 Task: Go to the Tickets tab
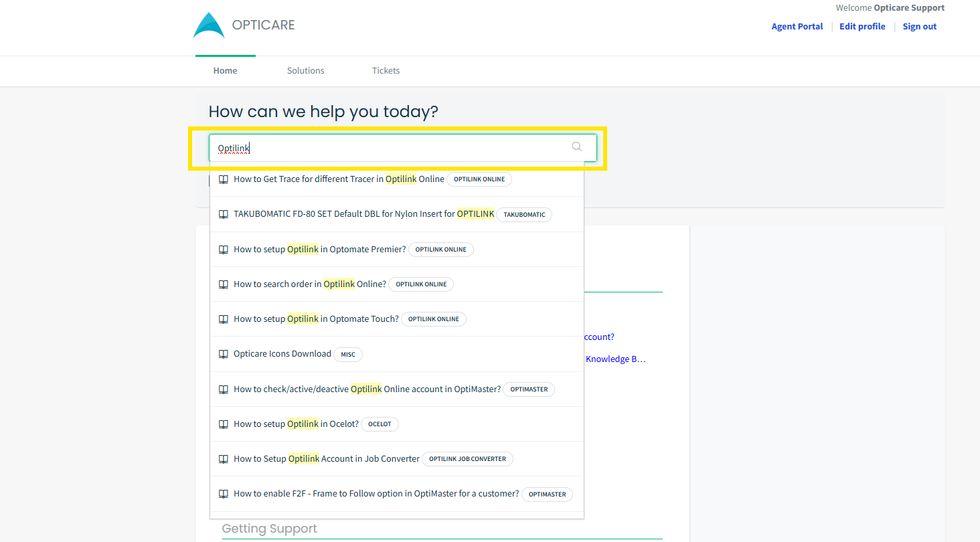pos(386,70)
